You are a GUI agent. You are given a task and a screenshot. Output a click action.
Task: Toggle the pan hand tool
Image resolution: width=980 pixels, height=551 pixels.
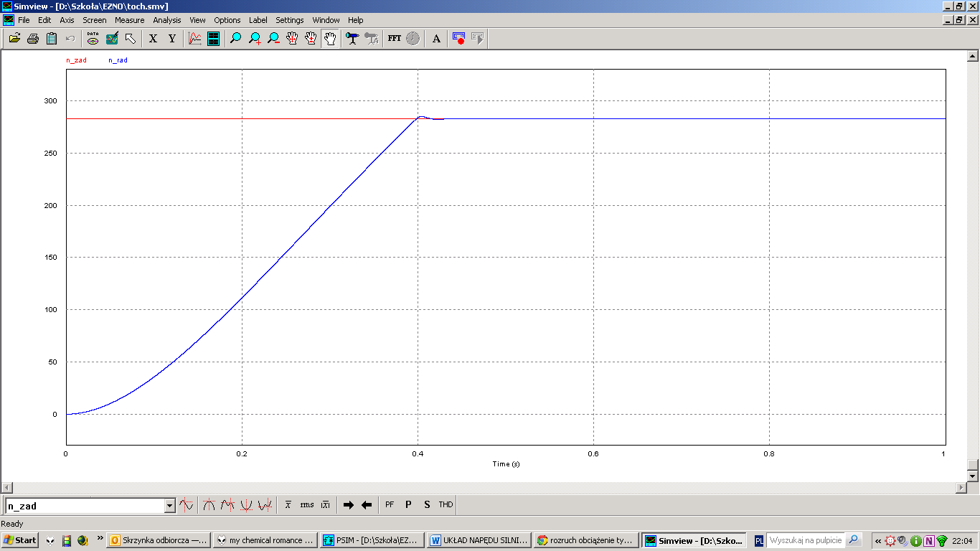[330, 39]
